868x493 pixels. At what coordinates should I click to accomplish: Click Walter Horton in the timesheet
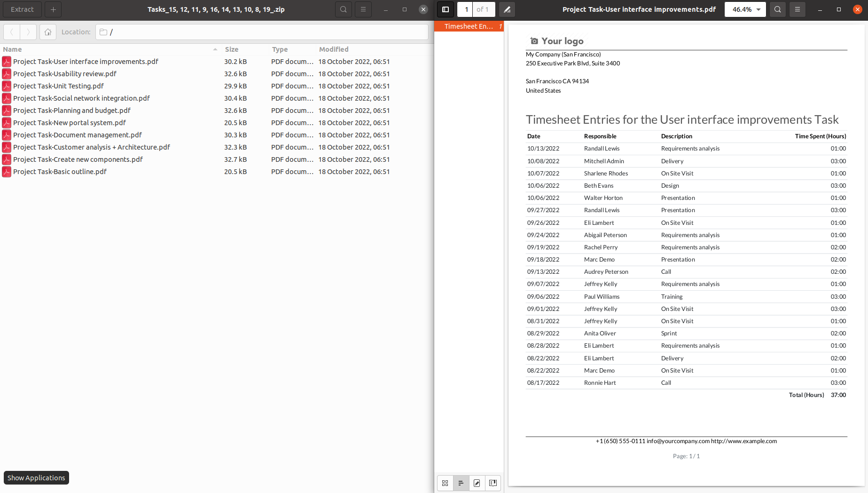click(603, 198)
